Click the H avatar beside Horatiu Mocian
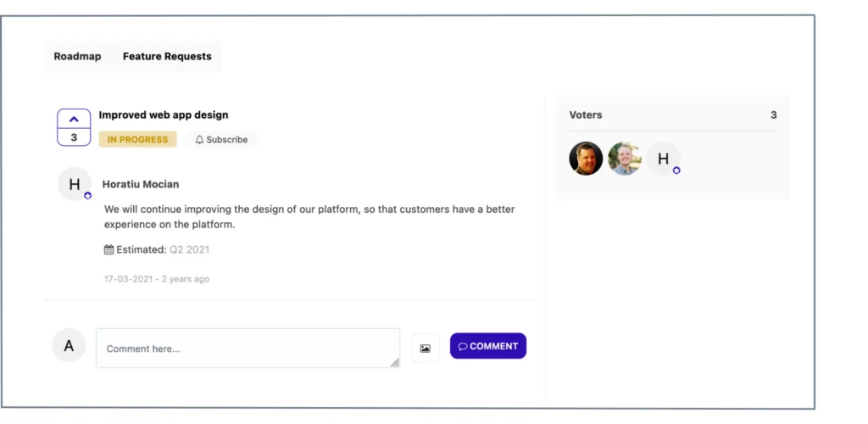This screenshot has height=424, width=868. coord(74,184)
